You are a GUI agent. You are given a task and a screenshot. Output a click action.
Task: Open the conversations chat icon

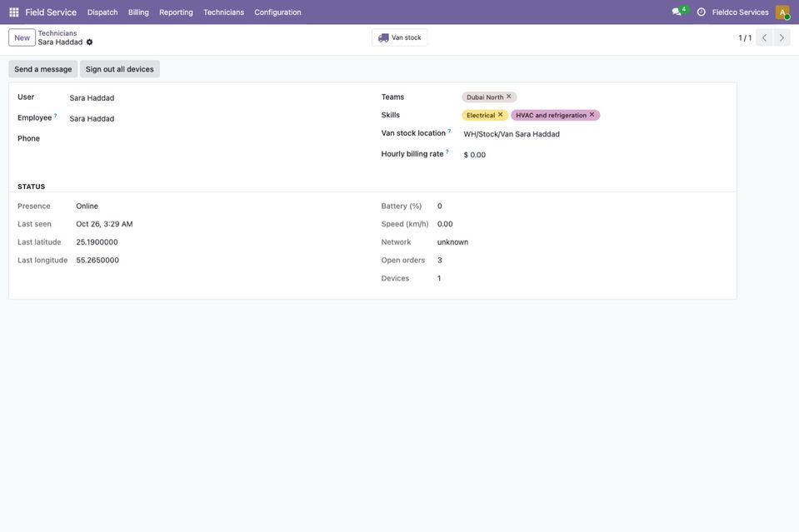677,12
